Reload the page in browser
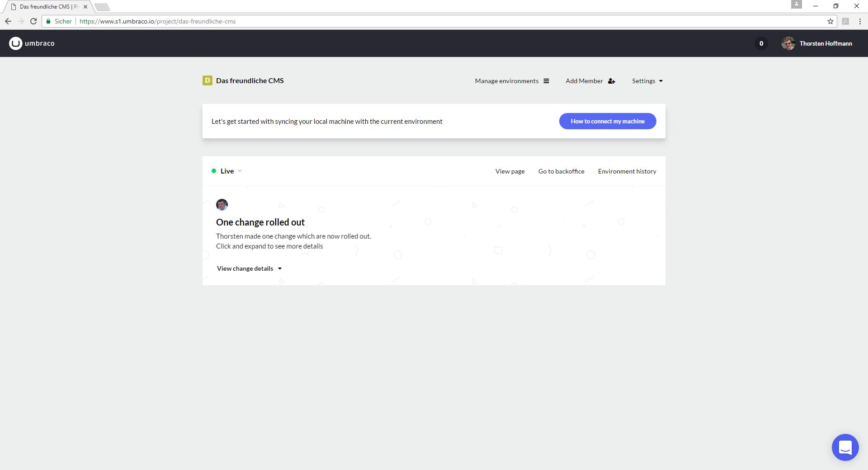 coord(33,21)
